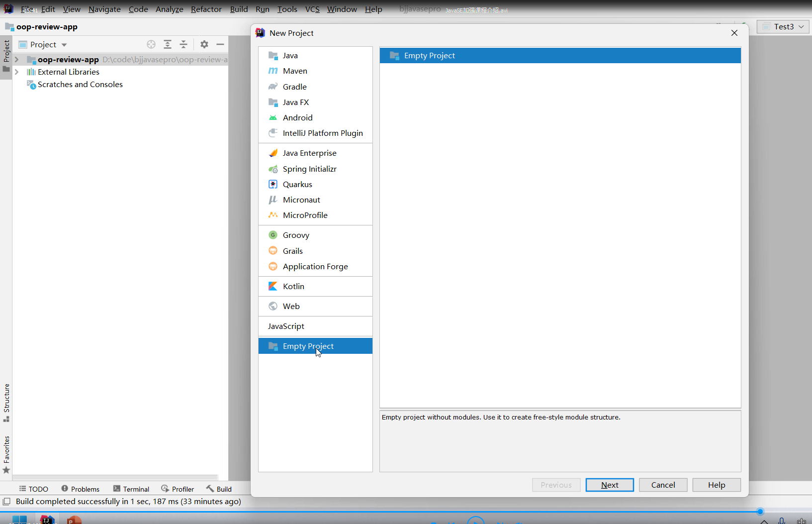Open the Test3 run configuration dropdown
This screenshot has height=524, width=812.
(x=783, y=26)
